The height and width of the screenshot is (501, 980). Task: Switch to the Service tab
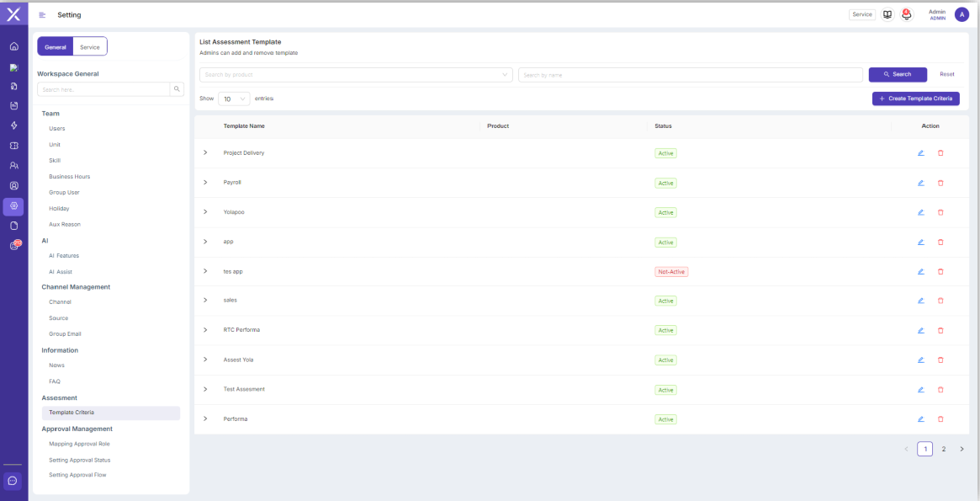[x=90, y=47]
